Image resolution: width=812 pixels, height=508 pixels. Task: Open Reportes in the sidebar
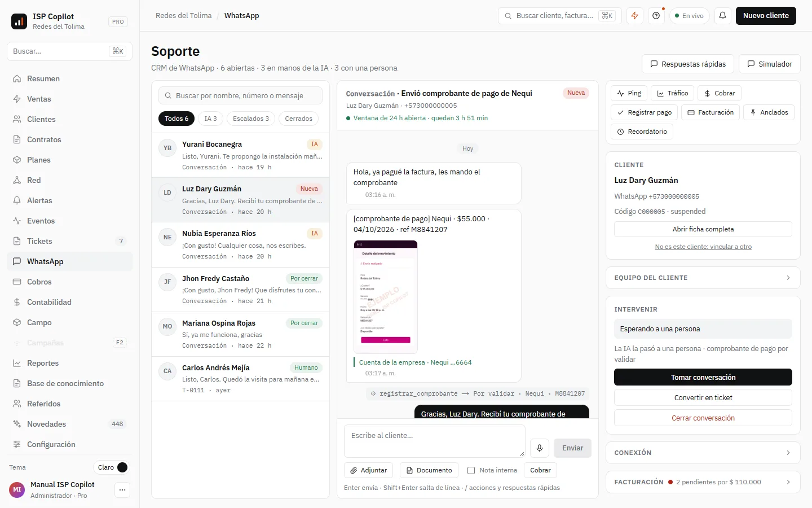click(x=70, y=363)
